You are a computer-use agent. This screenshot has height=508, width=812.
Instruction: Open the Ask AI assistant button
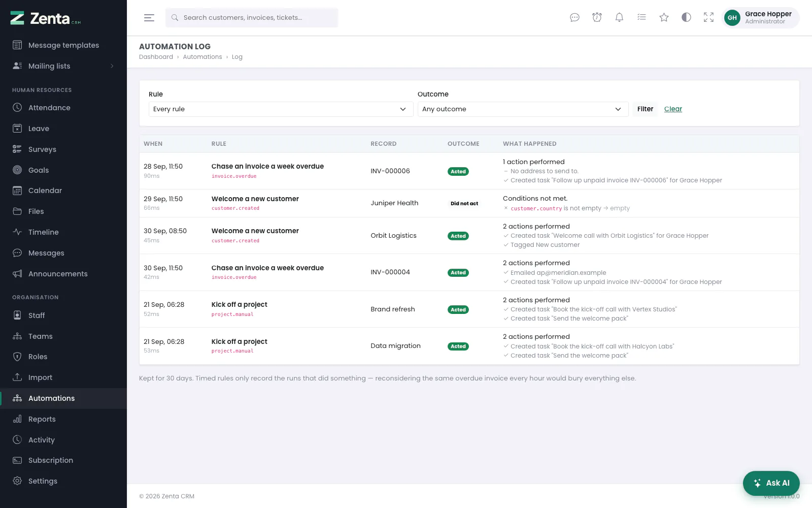click(x=771, y=483)
